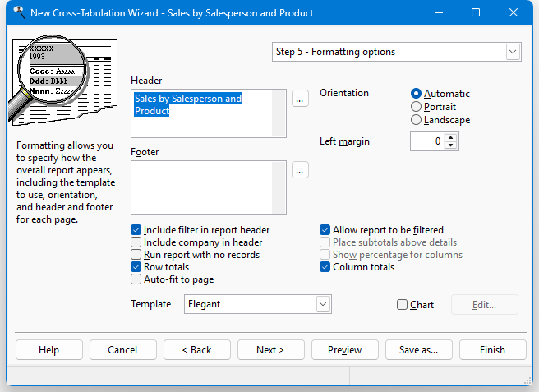This screenshot has width=539, height=392.
Task: Turn on Auto-fit to page
Action: tap(136, 279)
